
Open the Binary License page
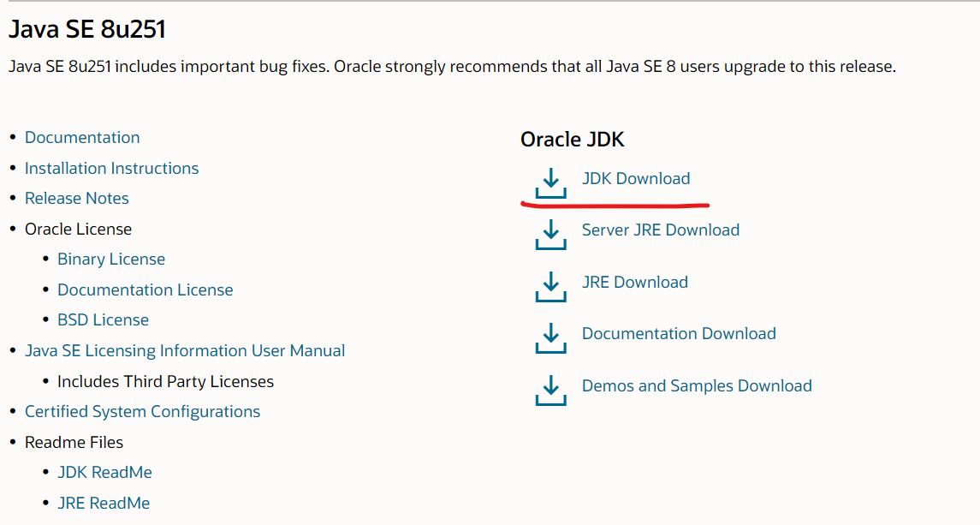pos(111,259)
